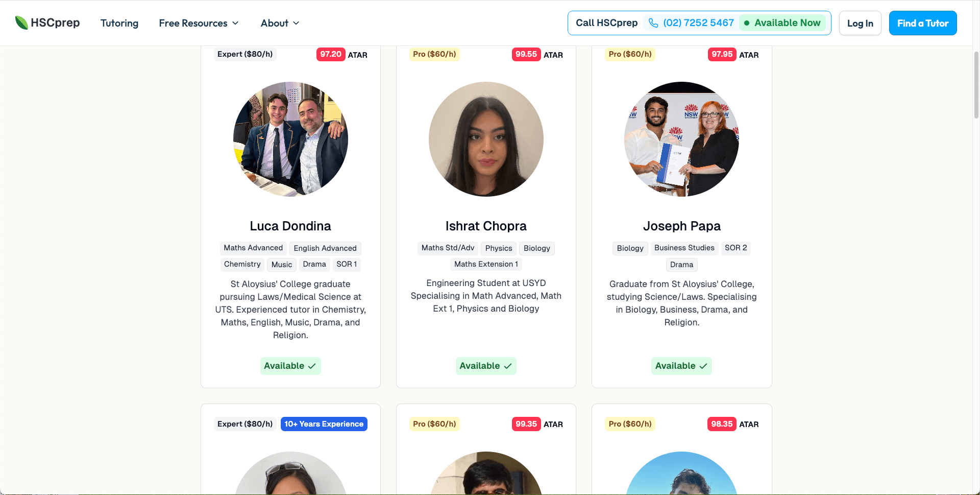
Task: Click the phone icon beside (02) 7252 5467
Action: [x=653, y=23]
